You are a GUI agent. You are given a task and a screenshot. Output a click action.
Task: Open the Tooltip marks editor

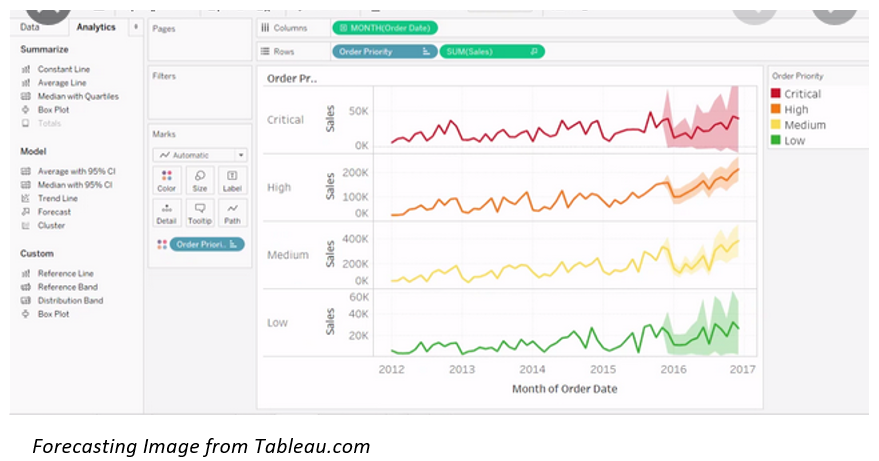click(199, 212)
